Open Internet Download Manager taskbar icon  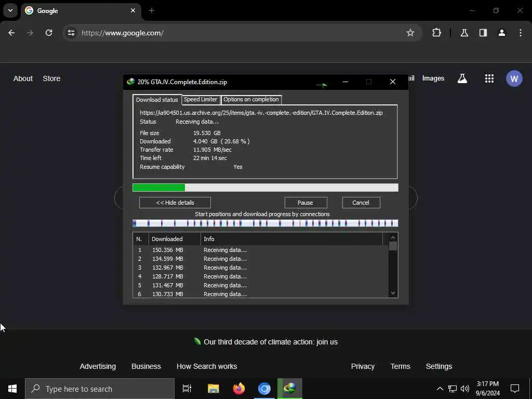[290, 389]
